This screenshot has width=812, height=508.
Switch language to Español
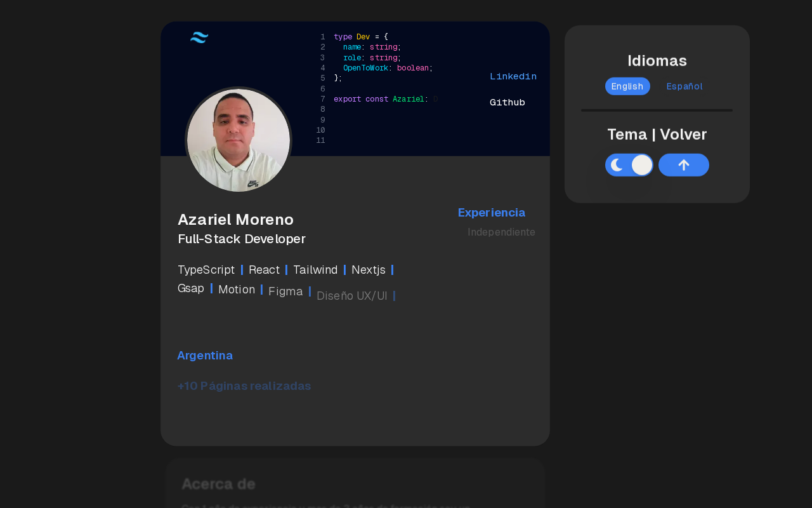[684, 86]
